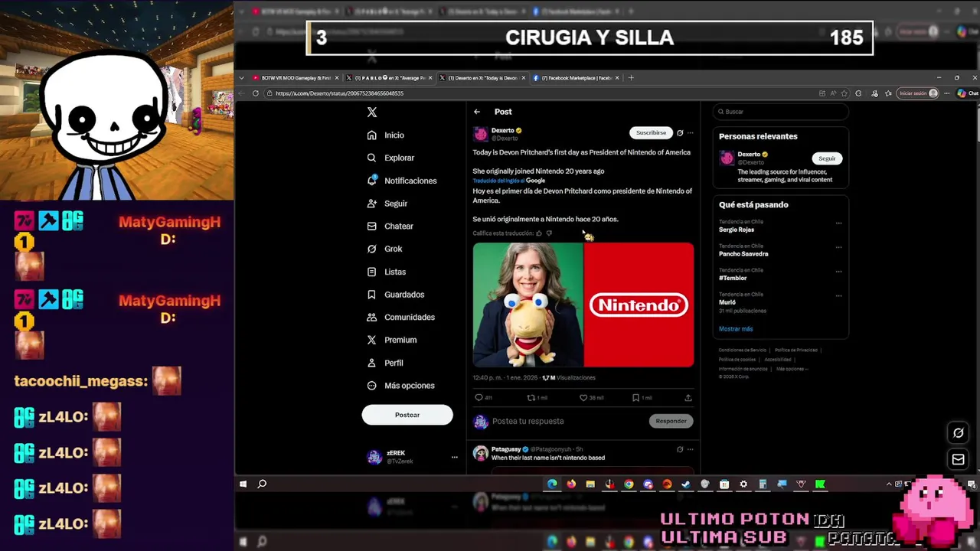Click thumbs up on translation rating
This screenshot has width=980, height=551.
[539, 233]
